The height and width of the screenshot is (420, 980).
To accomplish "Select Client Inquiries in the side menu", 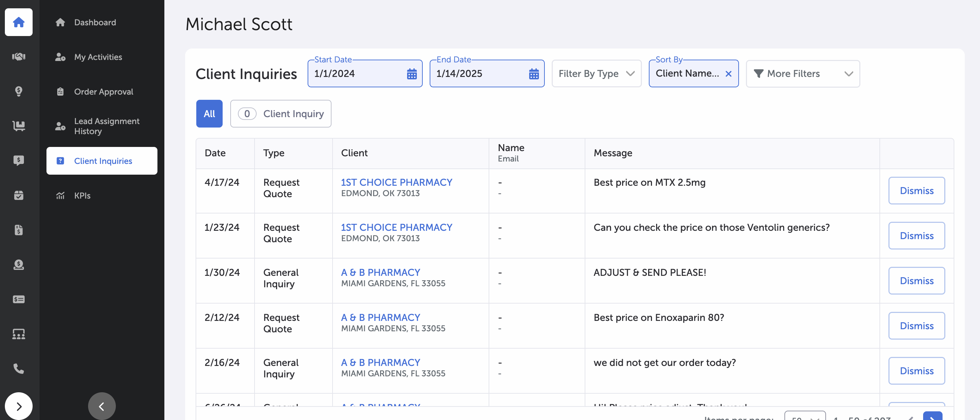I will pyautogui.click(x=102, y=161).
